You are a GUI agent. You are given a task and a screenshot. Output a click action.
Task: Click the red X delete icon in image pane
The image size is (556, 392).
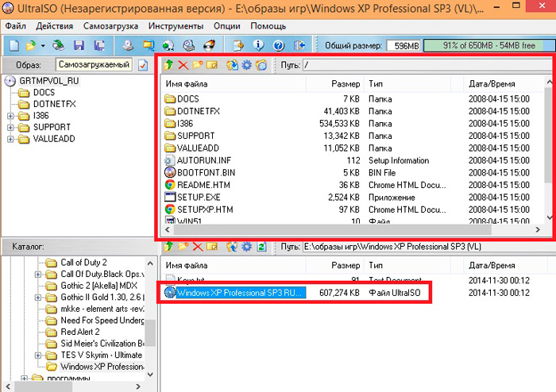[183, 65]
